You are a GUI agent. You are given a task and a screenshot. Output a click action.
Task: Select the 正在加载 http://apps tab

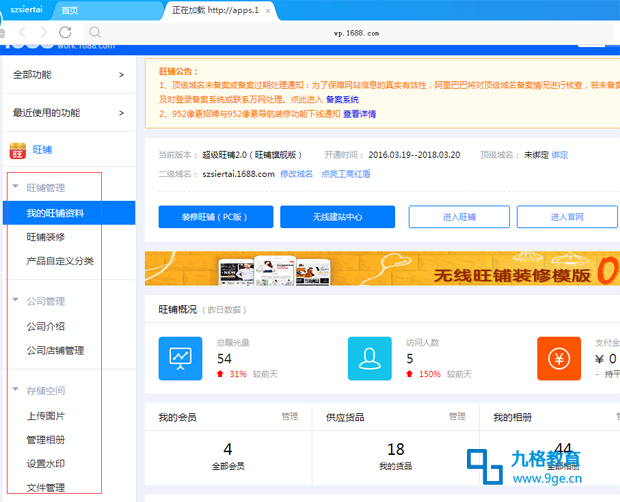tap(215, 10)
